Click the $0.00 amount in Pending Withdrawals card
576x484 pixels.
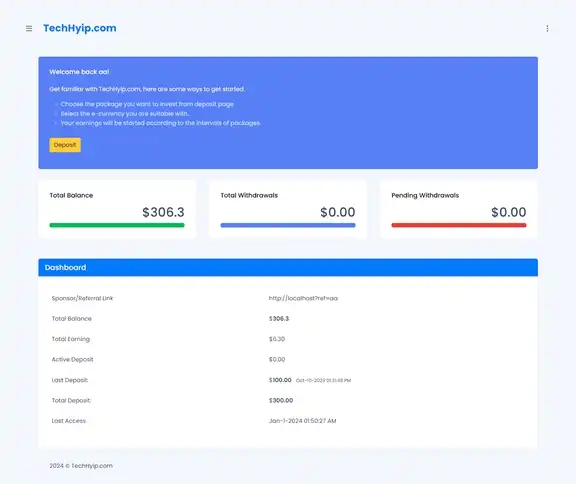[509, 212]
